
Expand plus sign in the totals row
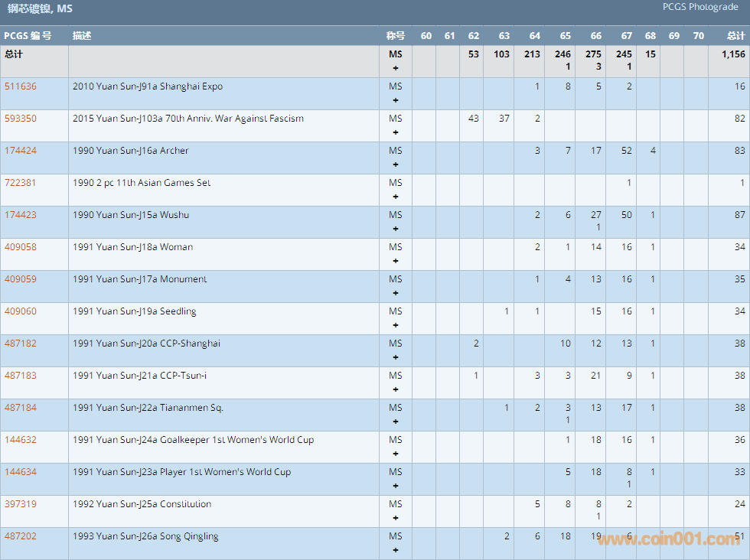click(x=395, y=68)
